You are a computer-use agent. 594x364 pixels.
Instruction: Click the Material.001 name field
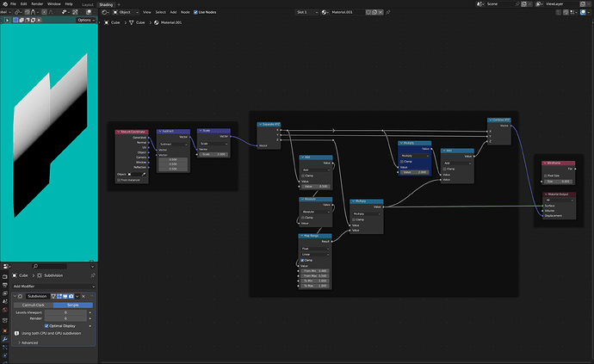[x=347, y=12]
